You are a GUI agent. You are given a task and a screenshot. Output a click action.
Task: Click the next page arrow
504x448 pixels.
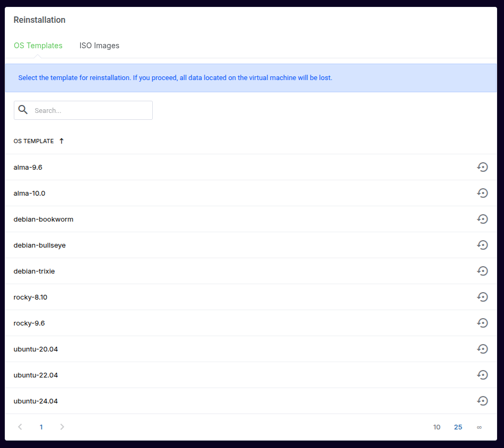click(x=62, y=427)
